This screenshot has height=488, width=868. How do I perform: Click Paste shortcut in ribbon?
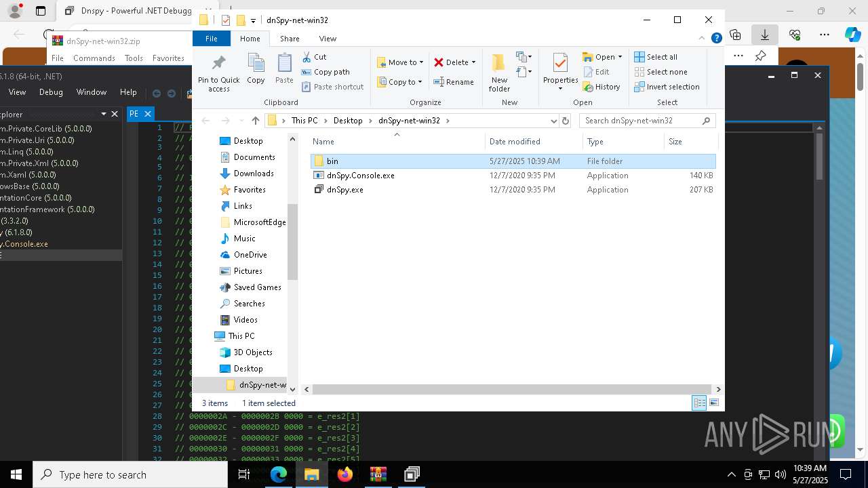pyautogui.click(x=332, y=87)
